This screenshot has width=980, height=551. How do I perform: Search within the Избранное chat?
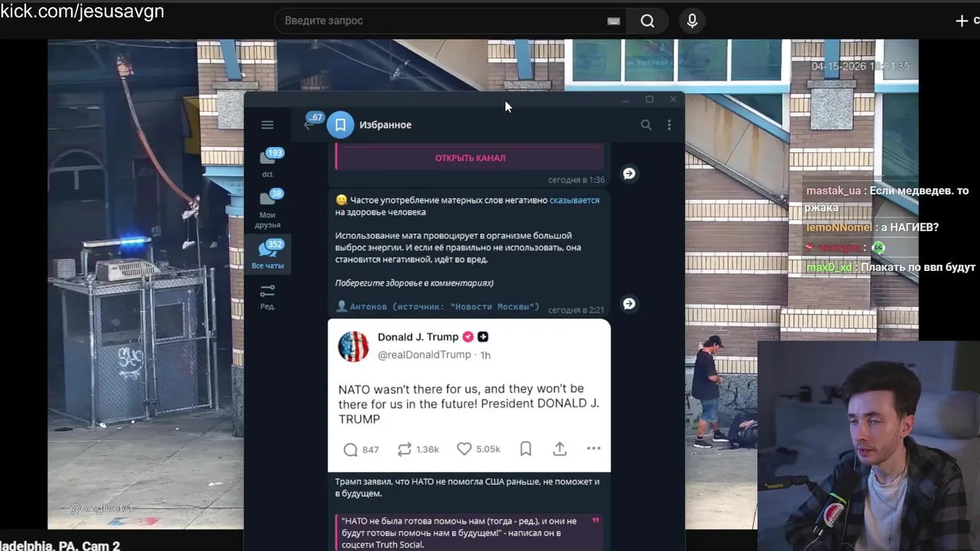point(646,125)
